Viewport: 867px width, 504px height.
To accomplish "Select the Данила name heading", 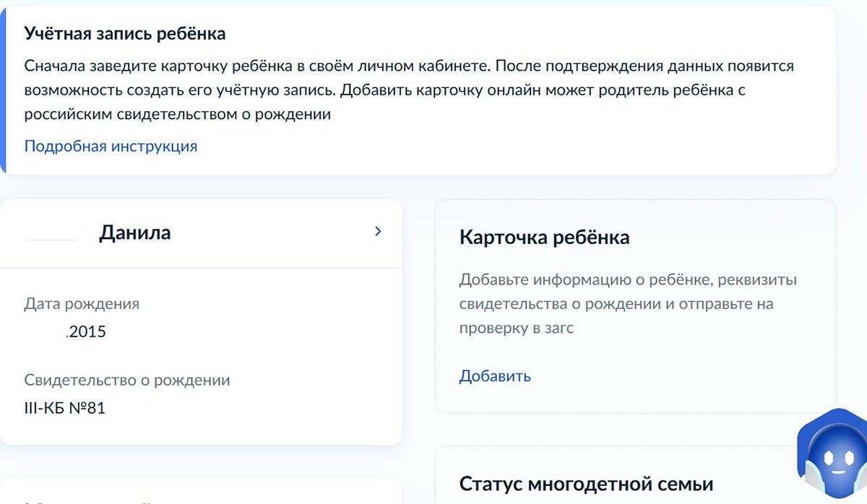I will [134, 233].
